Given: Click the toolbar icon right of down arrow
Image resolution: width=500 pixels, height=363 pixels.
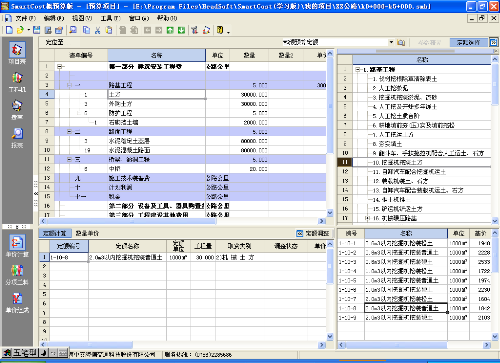Looking at the screenshot, I should (195, 30).
